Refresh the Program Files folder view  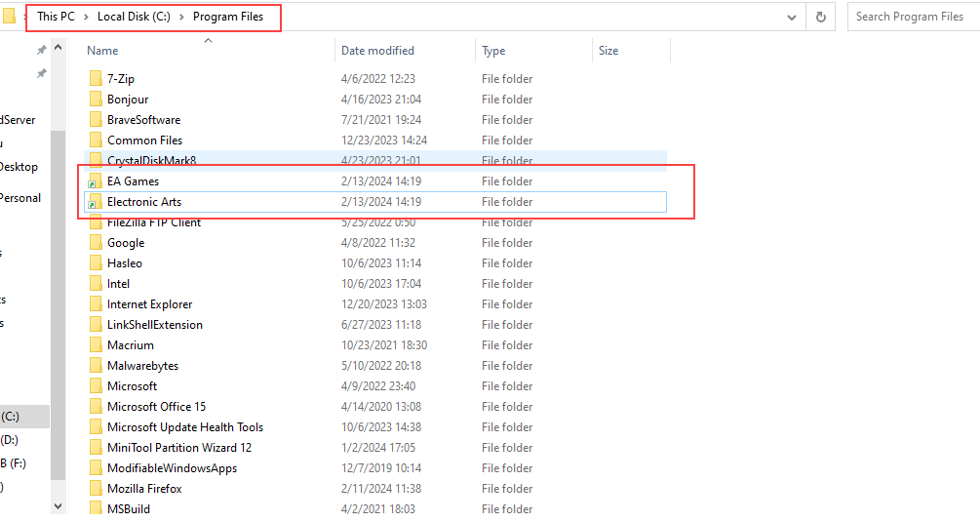tap(821, 17)
